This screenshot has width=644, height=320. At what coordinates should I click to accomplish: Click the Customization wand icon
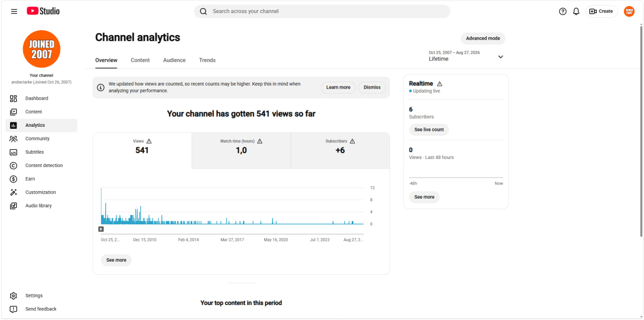pos(14,192)
